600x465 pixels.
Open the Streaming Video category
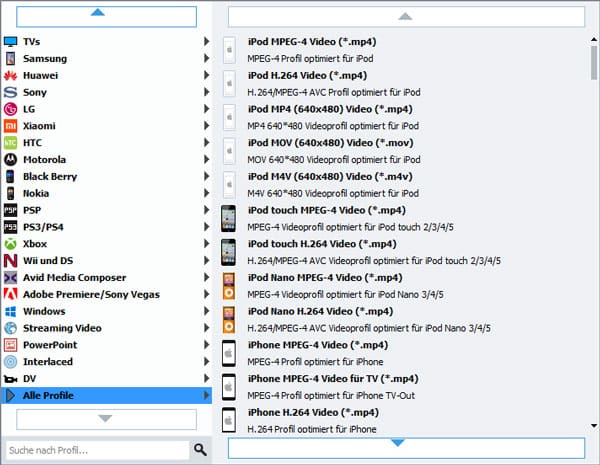[x=106, y=328]
